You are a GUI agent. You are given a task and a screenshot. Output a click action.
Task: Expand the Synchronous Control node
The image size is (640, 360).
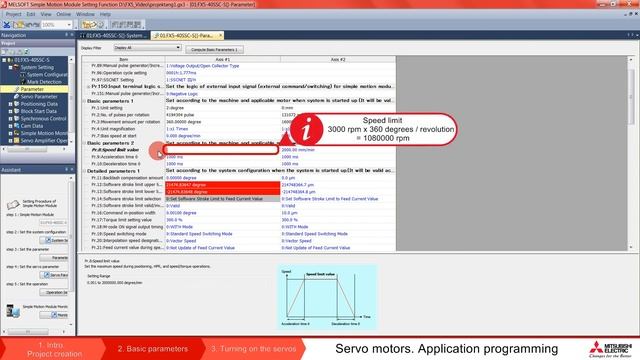click(10, 118)
